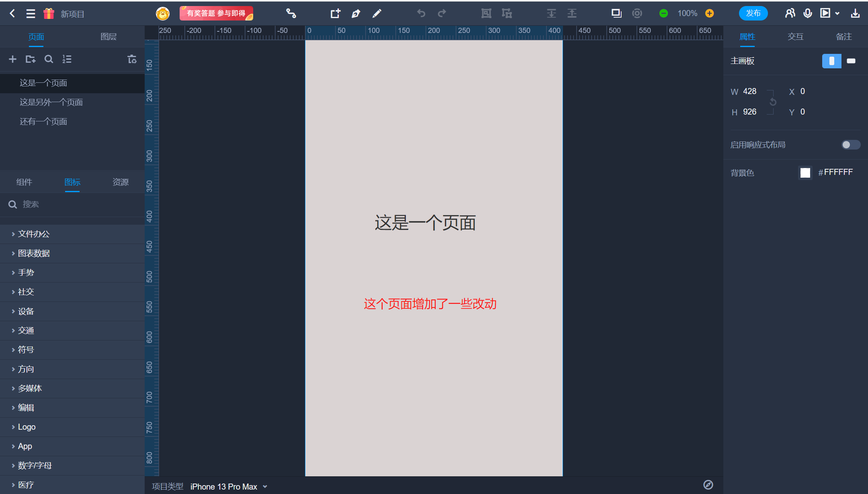Expand the 文件办公 icon category
Image resolution: width=868 pixels, height=494 pixels.
point(34,234)
